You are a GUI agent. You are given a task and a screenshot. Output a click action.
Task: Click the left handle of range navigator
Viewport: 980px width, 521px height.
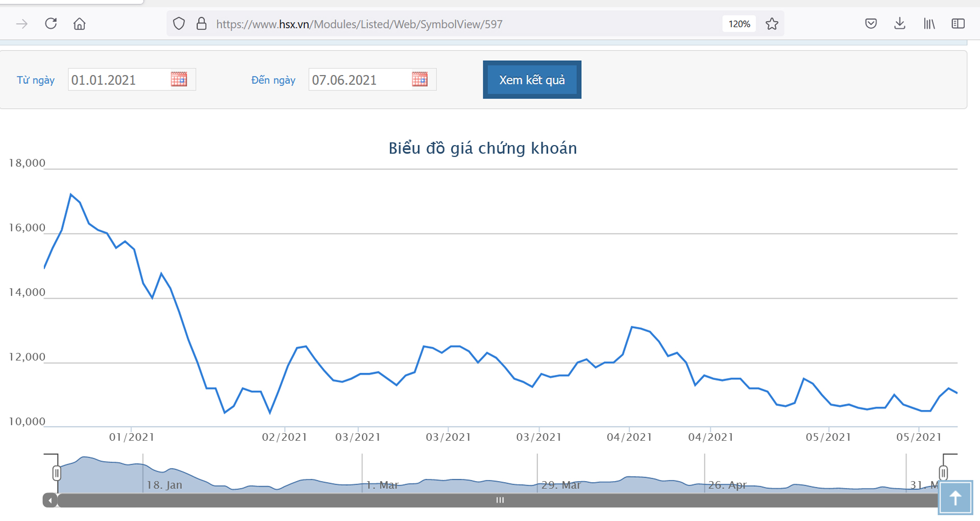[57, 473]
